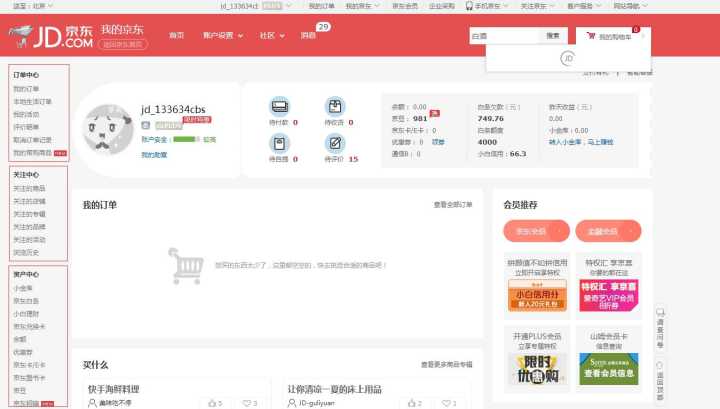The image size is (720, 409).
Task: Click the heart icon under 让你清凉一夏的床上用品
Action: click(x=446, y=403)
